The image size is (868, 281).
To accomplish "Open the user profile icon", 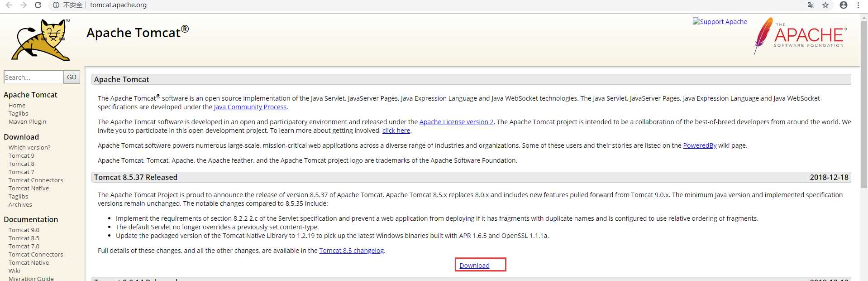I will point(844,5).
